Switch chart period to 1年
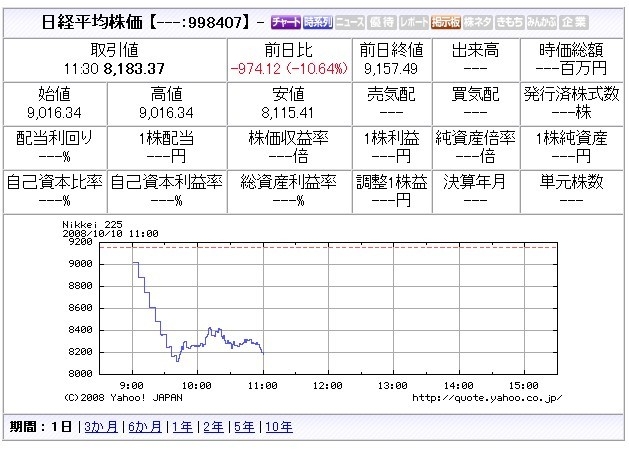629x451 pixels. tap(183, 427)
